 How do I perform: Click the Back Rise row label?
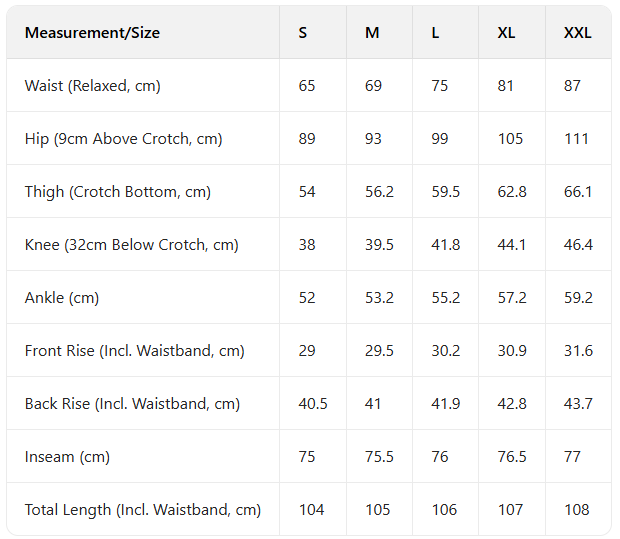click(x=133, y=404)
